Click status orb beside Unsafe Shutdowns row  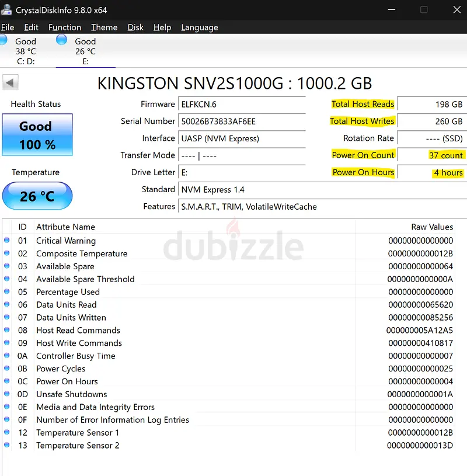7,394
